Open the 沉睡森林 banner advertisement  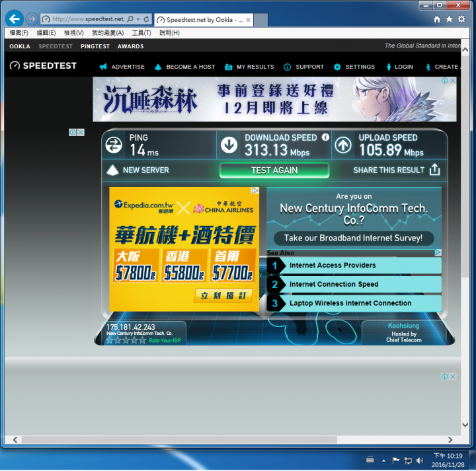click(274, 99)
